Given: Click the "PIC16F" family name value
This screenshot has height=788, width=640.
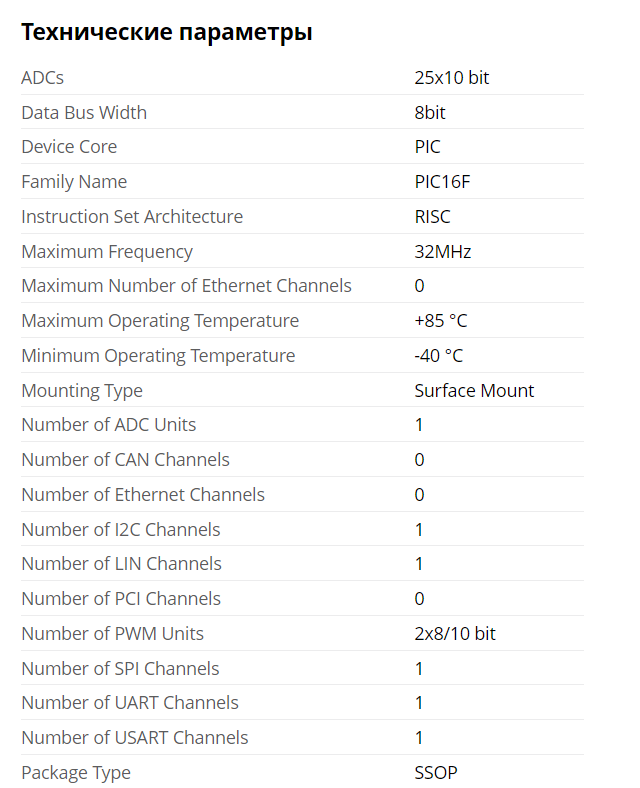Looking at the screenshot, I should [442, 182].
